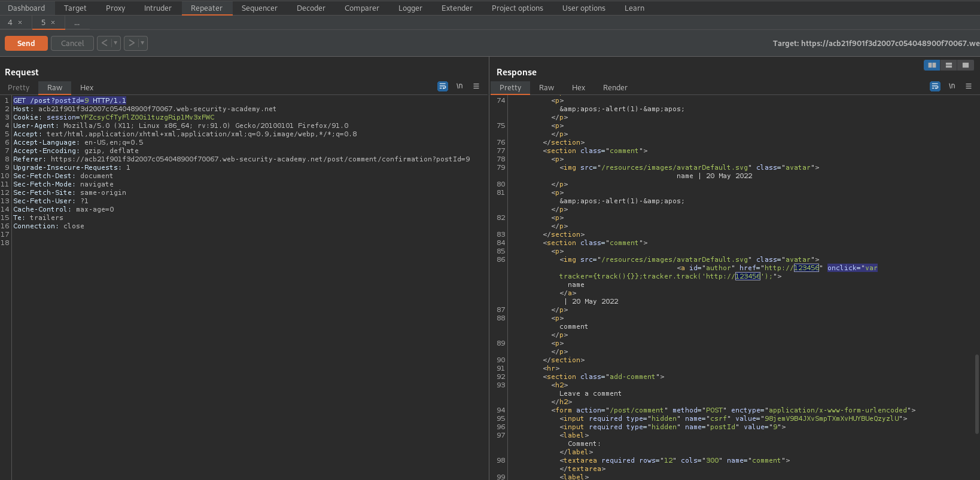The height and width of the screenshot is (480, 980).
Task: Open the Dashboard tab
Action: click(x=26, y=8)
